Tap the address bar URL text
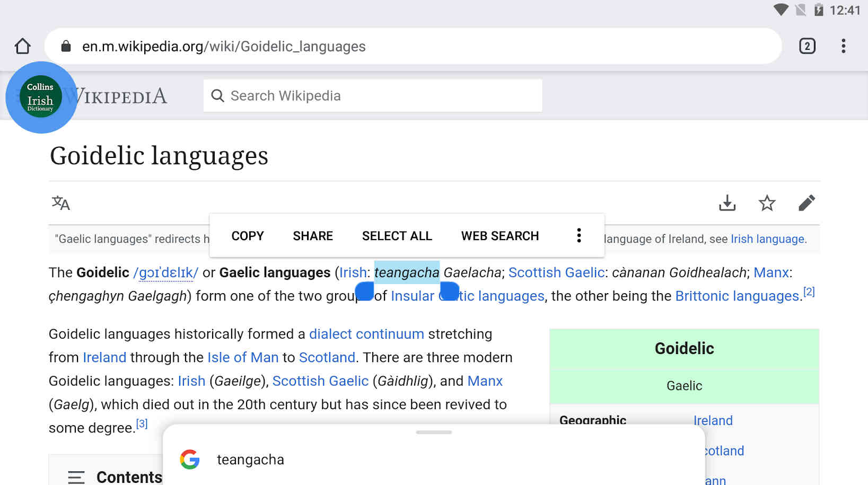 (224, 47)
